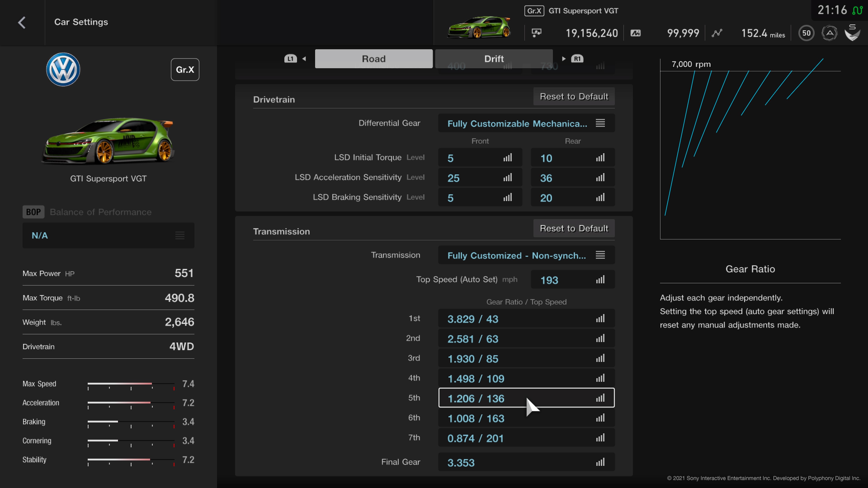Click the bars icon on Top Speed 193
The height and width of the screenshot is (488, 868).
click(600, 279)
